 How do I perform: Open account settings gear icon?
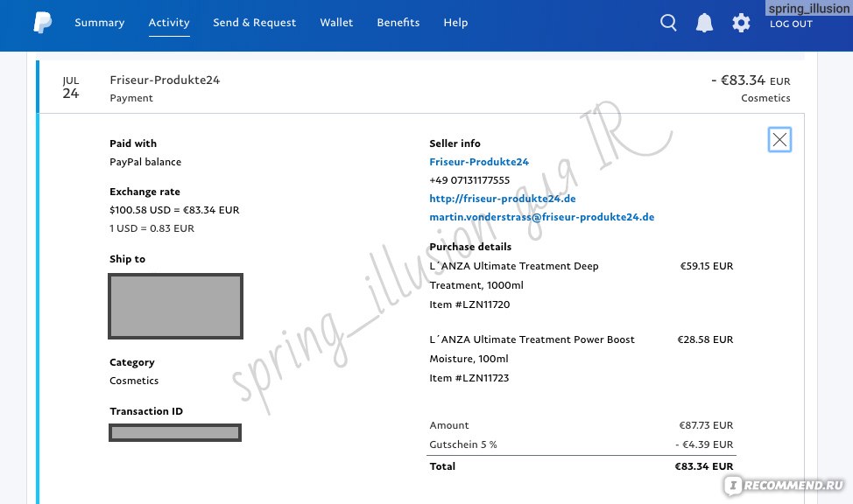coord(741,23)
